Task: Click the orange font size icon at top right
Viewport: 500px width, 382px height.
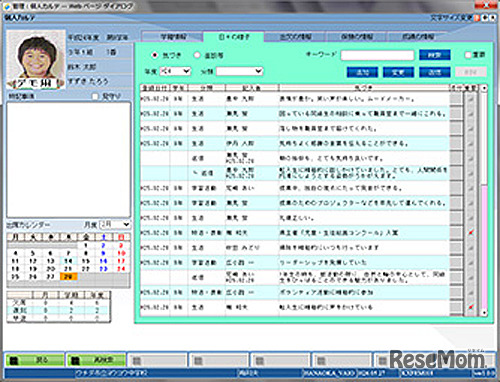Action: pos(477,18)
